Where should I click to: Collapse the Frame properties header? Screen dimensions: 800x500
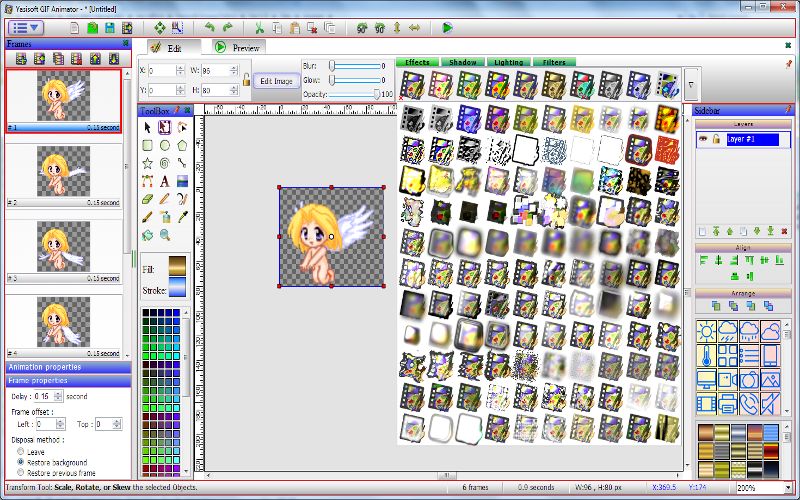point(68,381)
